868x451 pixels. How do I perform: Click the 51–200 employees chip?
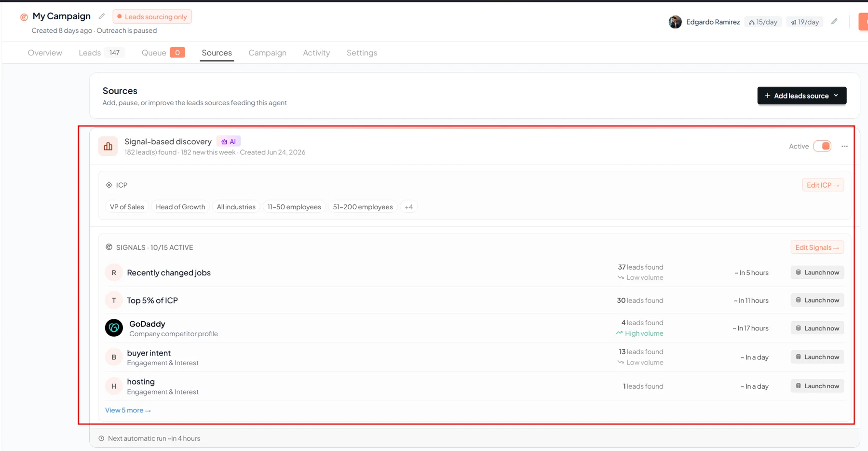363,207
